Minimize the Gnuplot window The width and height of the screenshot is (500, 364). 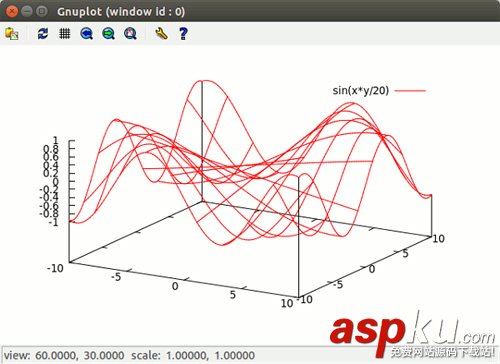pos(27,11)
